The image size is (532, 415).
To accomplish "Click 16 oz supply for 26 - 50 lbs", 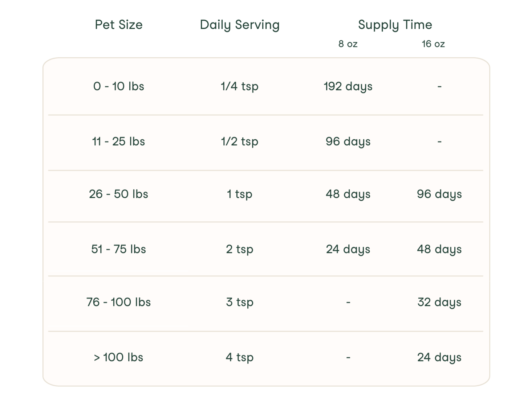I will click(x=439, y=194).
